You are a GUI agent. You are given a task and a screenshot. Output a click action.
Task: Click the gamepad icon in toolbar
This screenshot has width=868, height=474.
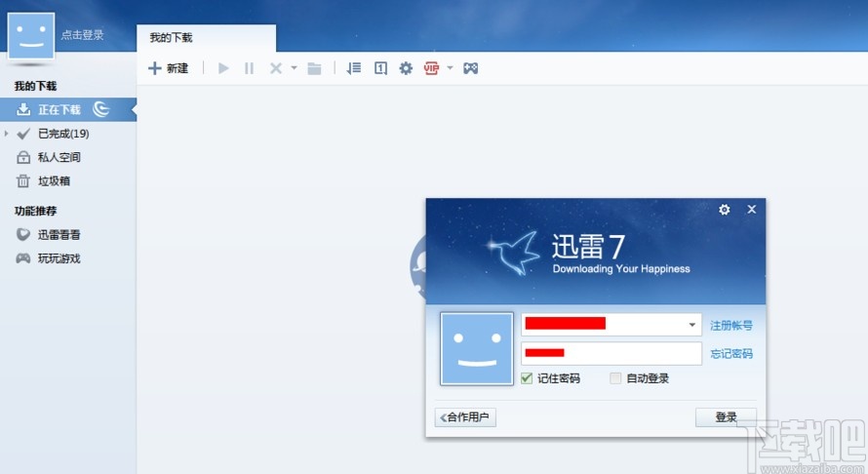(x=470, y=68)
